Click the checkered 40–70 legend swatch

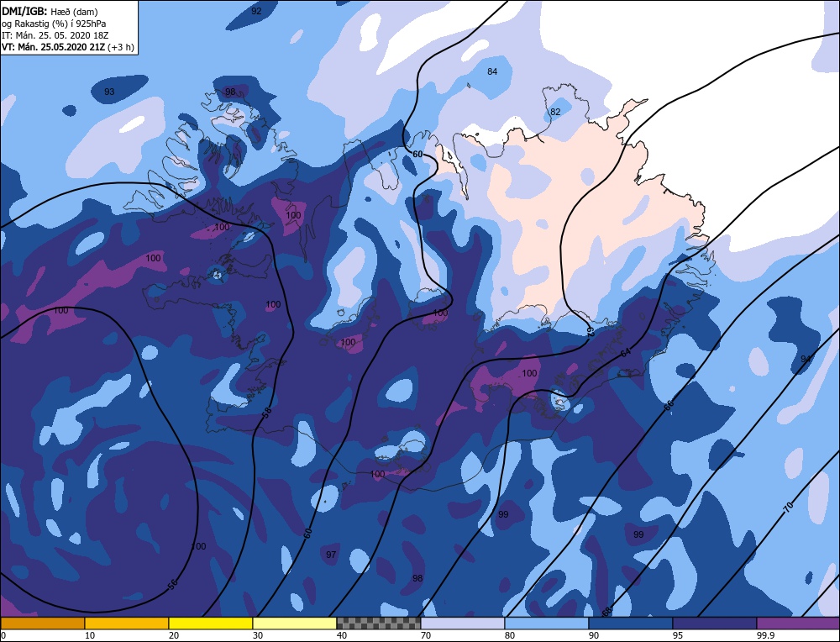[x=379, y=624]
